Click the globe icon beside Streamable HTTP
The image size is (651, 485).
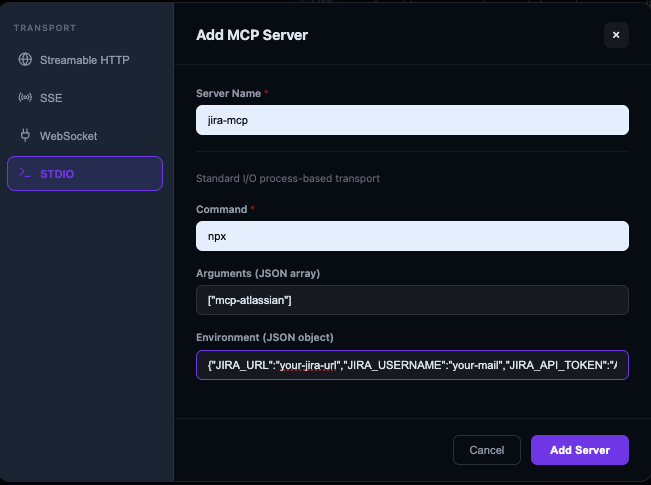[x=25, y=60]
